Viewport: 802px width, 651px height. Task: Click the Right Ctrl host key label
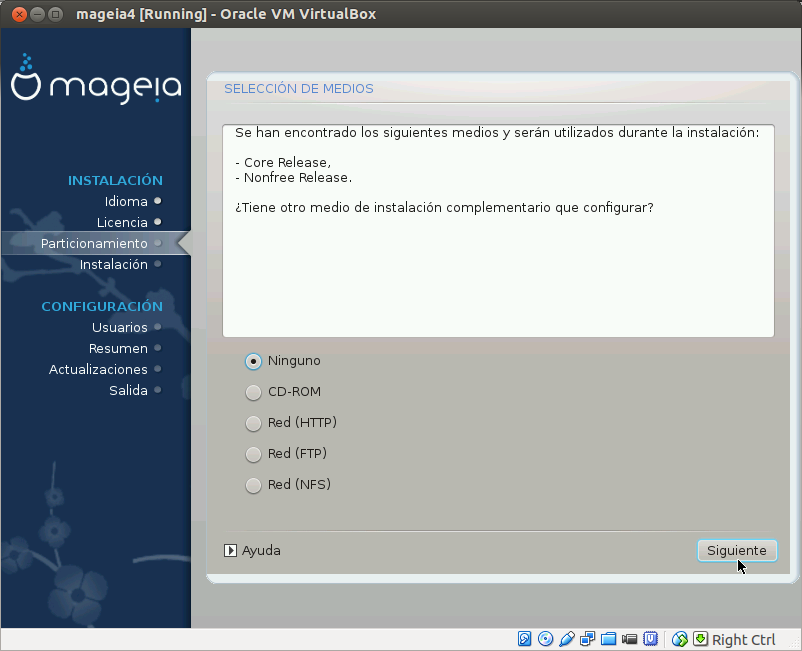pyautogui.click(x=743, y=639)
